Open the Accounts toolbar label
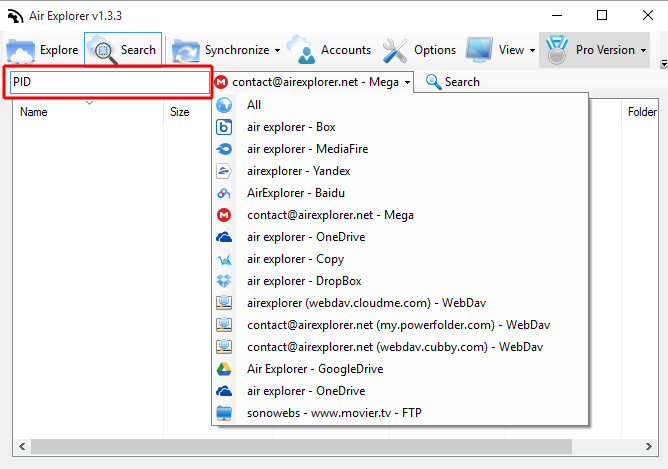 [346, 50]
